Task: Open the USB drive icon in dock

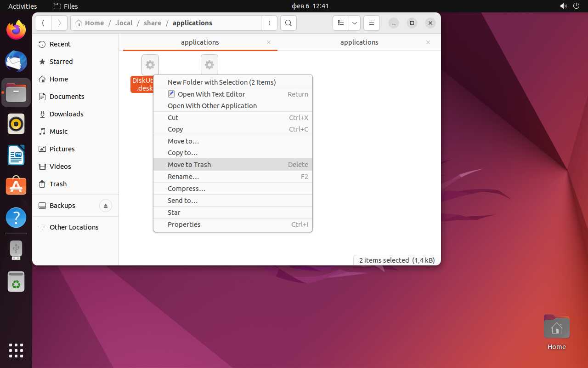Action: point(16,250)
